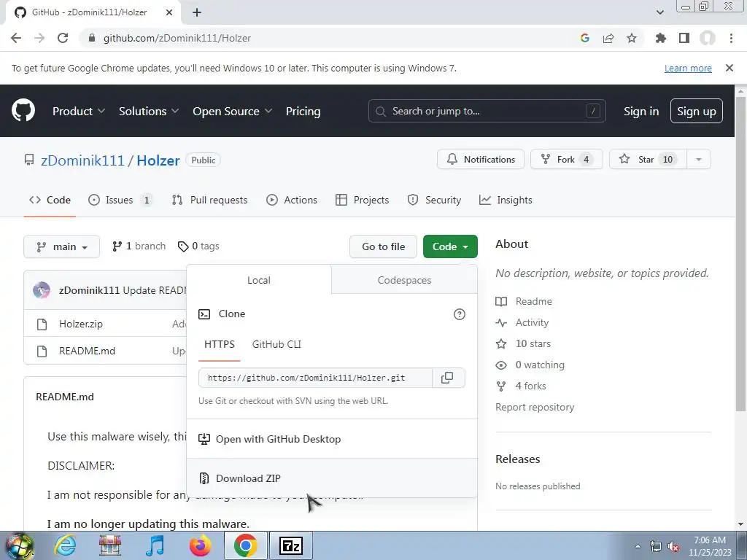Fork the repository with the Fork button
This screenshot has height=560, width=747.
(x=566, y=160)
